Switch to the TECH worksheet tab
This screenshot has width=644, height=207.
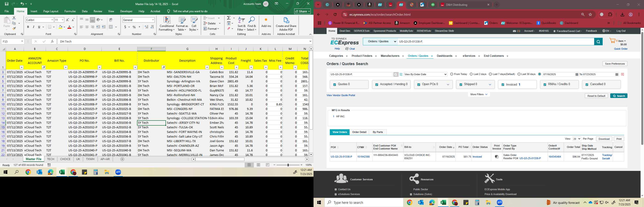50,159
